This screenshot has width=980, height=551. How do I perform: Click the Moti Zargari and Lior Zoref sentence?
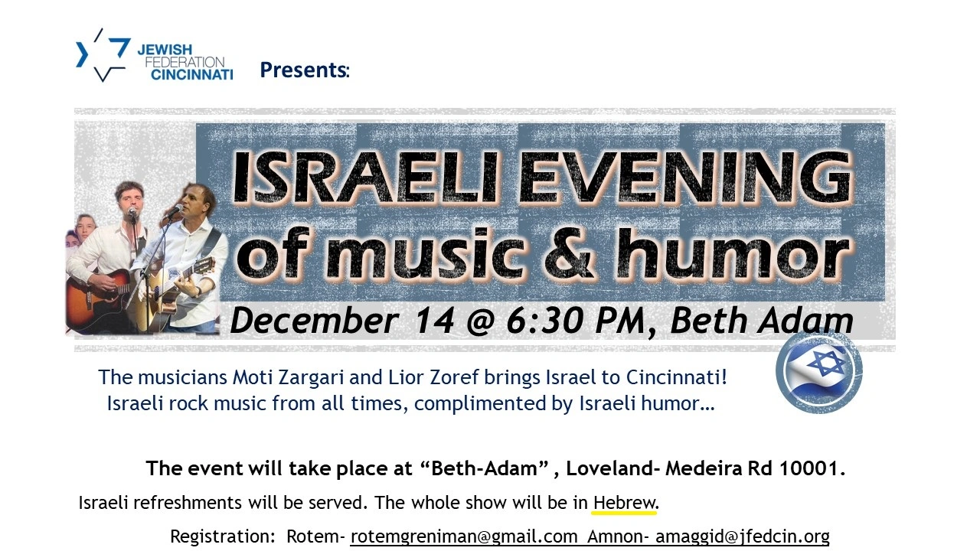pos(413,377)
